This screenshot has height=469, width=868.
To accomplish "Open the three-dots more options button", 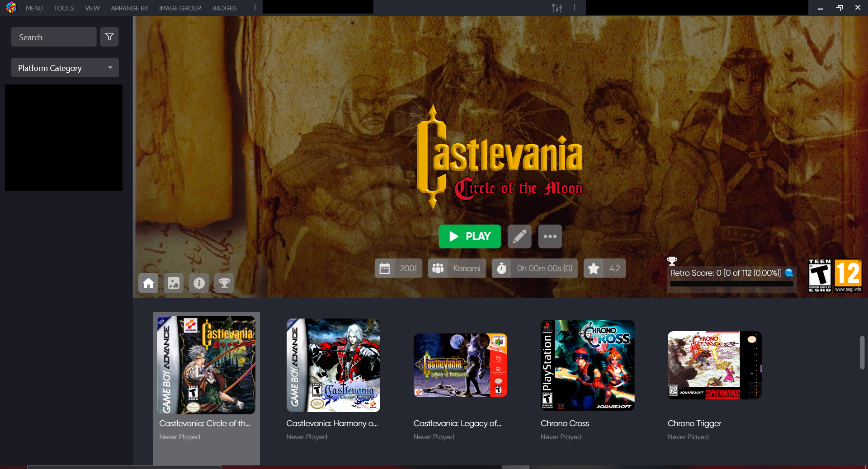I will click(550, 236).
